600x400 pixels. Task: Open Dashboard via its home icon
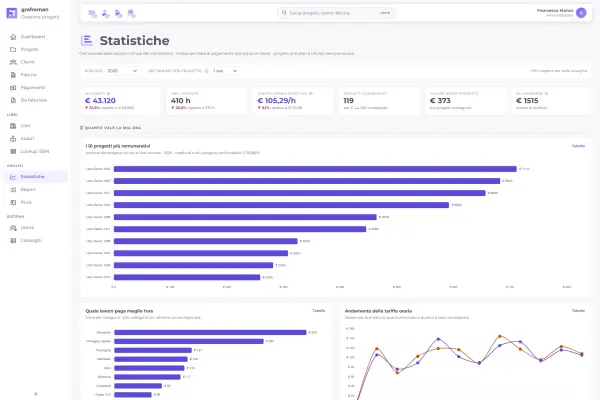pos(13,37)
